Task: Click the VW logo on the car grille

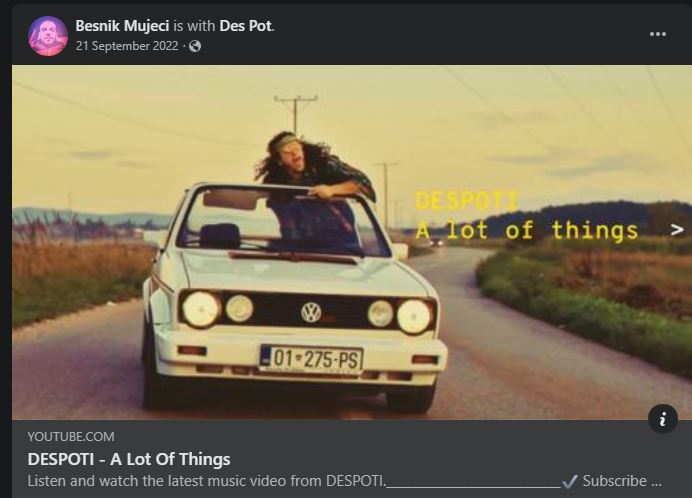Action: tap(311, 312)
